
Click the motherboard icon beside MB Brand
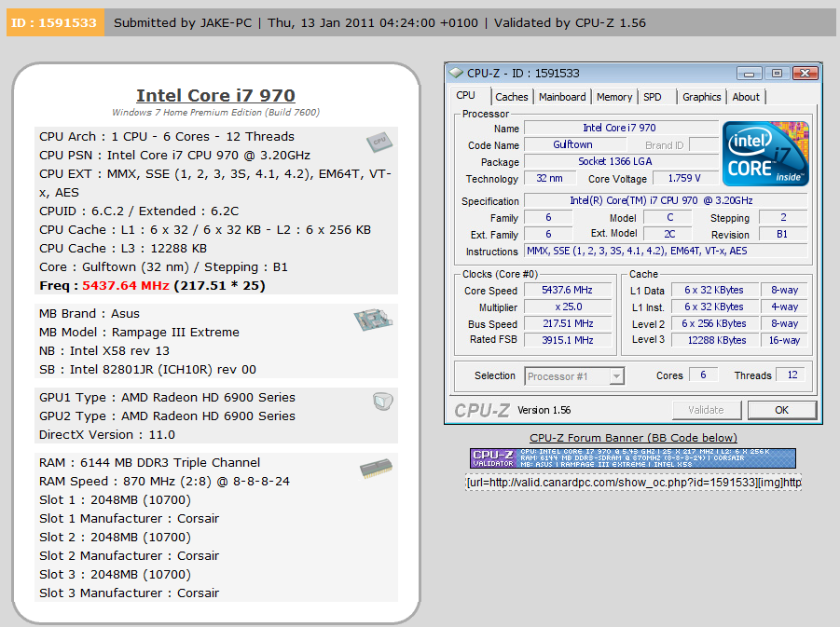[373, 320]
